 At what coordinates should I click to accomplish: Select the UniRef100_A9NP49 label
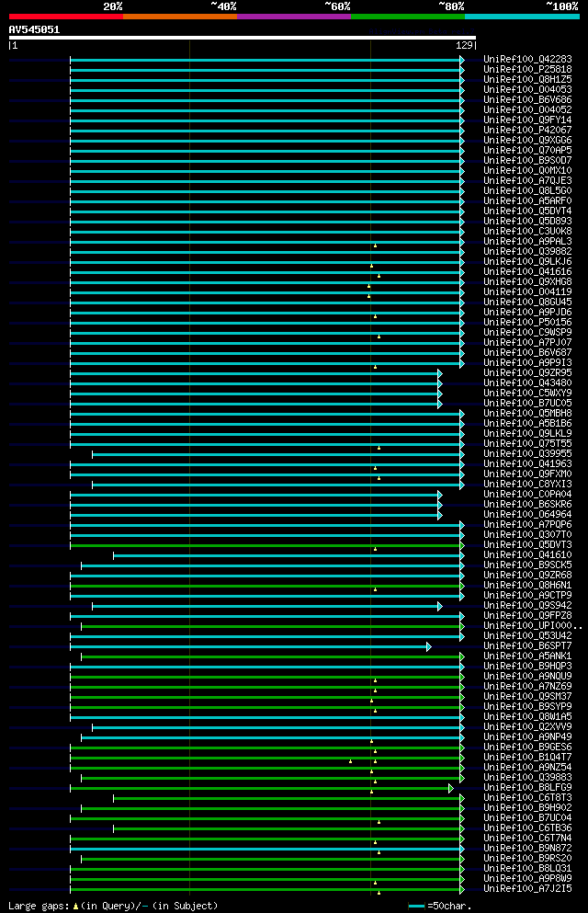[x=527, y=737]
